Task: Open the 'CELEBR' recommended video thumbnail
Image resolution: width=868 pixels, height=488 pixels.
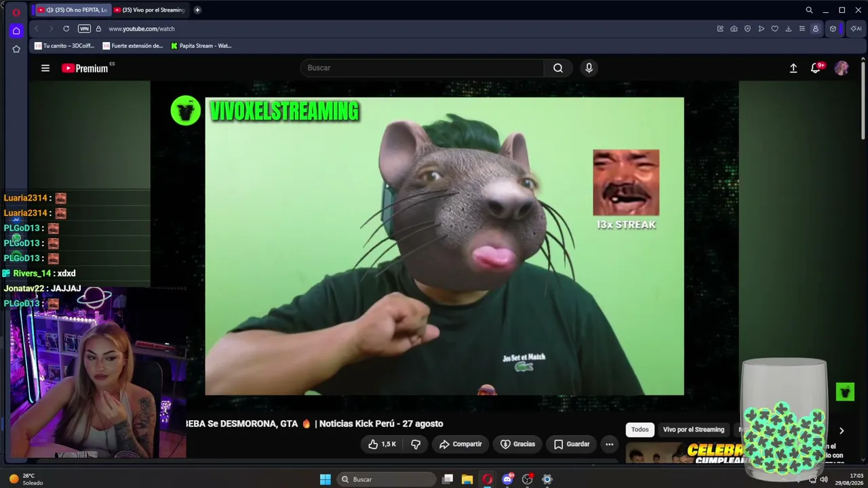Action: coord(684,453)
